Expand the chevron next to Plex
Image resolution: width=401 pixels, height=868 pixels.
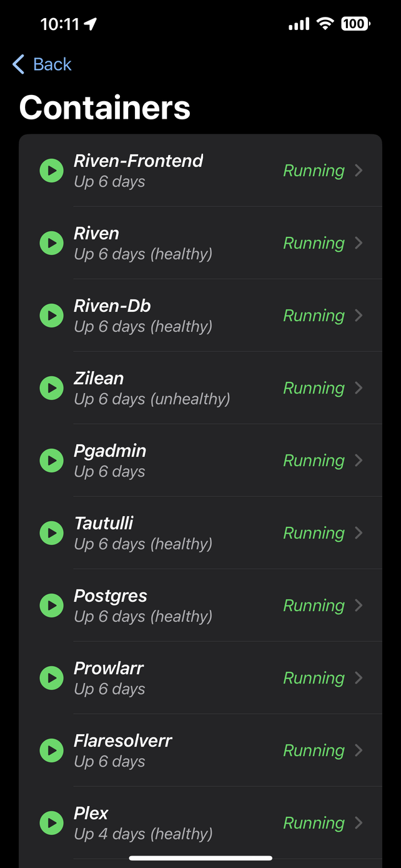pyautogui.click(x=358, y=822)
